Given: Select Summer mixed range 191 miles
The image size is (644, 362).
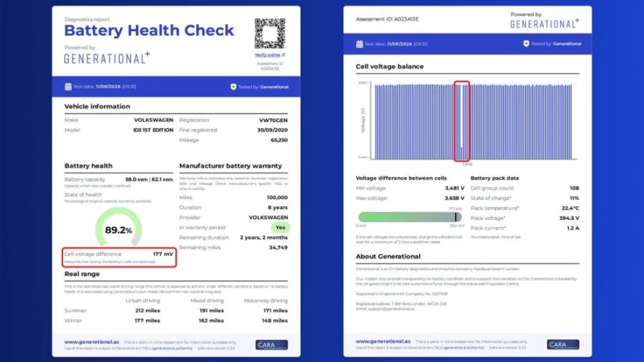Looking at the screenshot, I should [212, 311].
